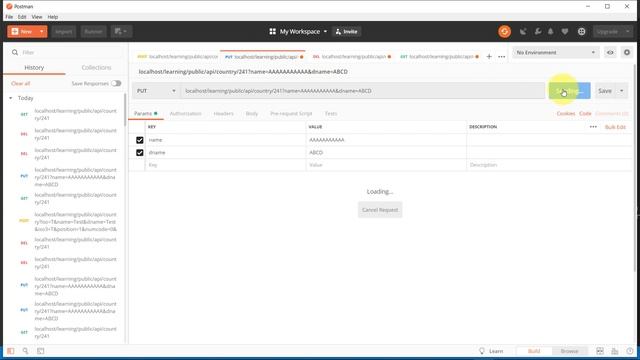Toggle the Save Responses switch
640x360 pixels.
[116, 83]
